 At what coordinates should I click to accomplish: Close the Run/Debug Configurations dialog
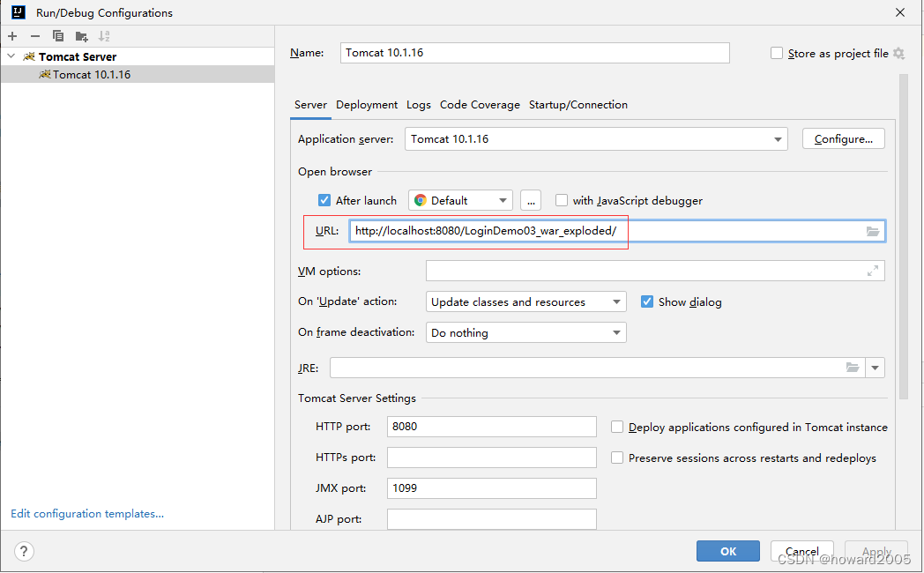pyautogui.click(x=900, y=12)
